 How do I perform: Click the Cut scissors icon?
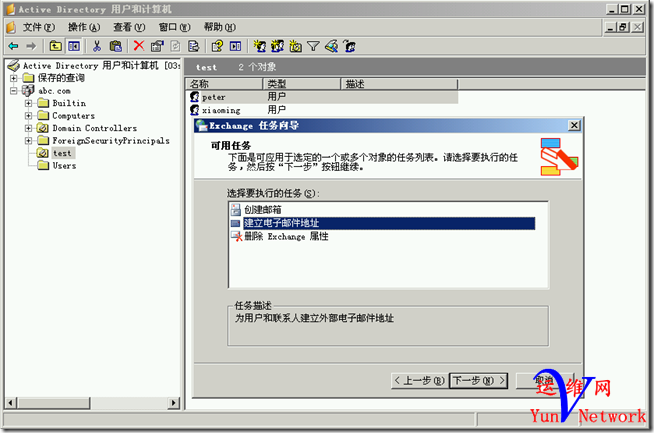pos(97,46)
